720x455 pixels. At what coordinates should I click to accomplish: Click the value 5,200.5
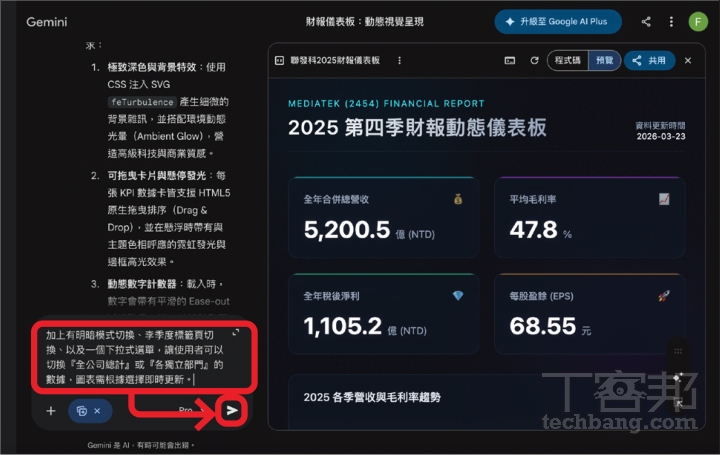tap(347, 230)
